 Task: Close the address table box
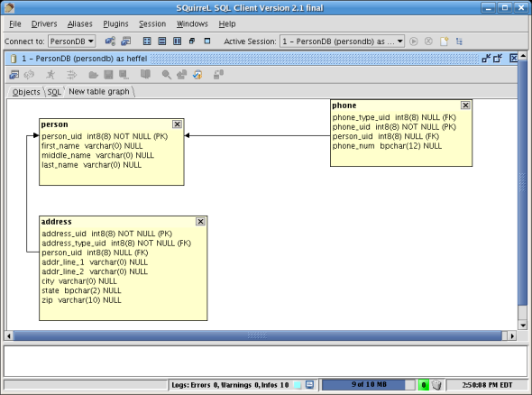pos(200,222)
